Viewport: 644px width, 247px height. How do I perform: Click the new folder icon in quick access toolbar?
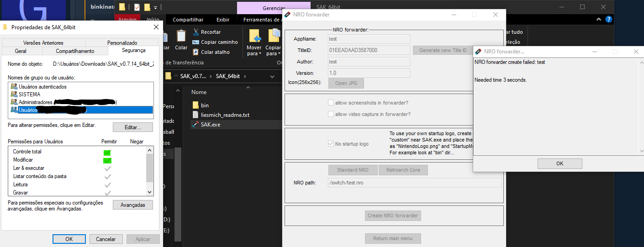point(147,7)
